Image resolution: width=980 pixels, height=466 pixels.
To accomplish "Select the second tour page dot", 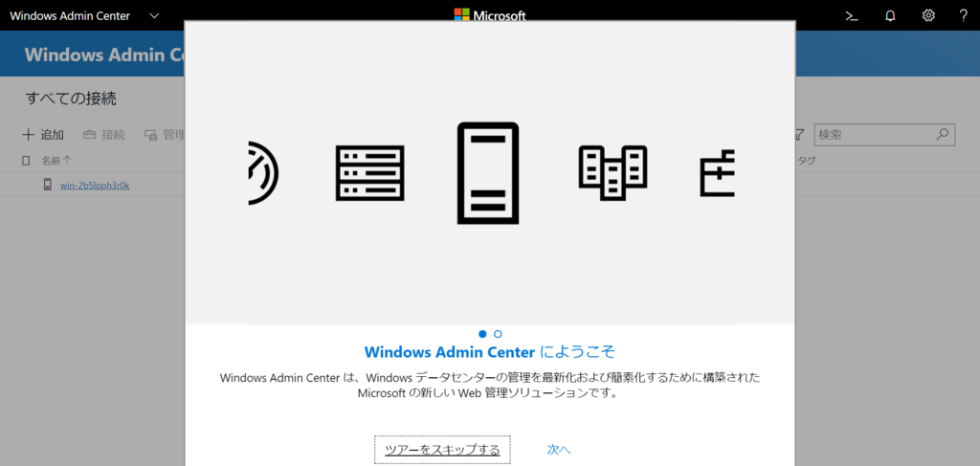I will [498, 334].
